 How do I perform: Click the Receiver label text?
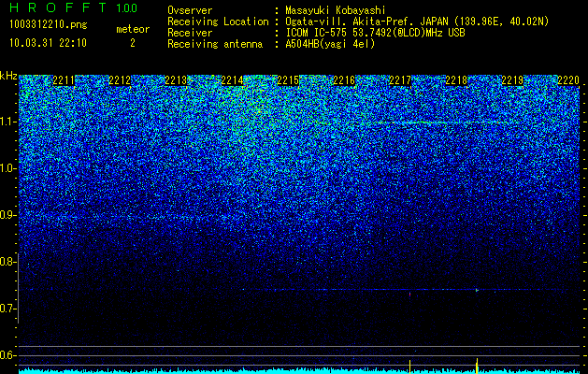point(190,33)
